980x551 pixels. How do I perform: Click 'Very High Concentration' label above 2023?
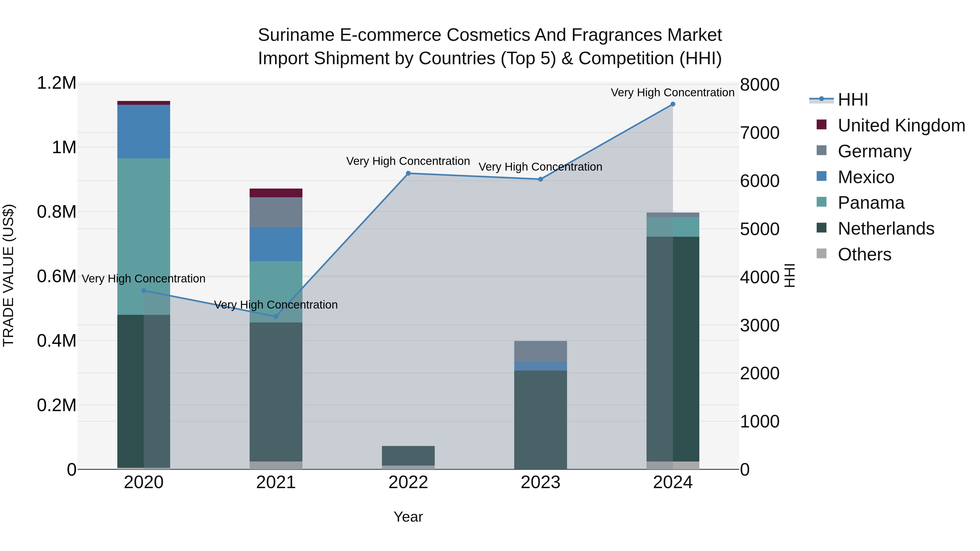tap(540, 167)
